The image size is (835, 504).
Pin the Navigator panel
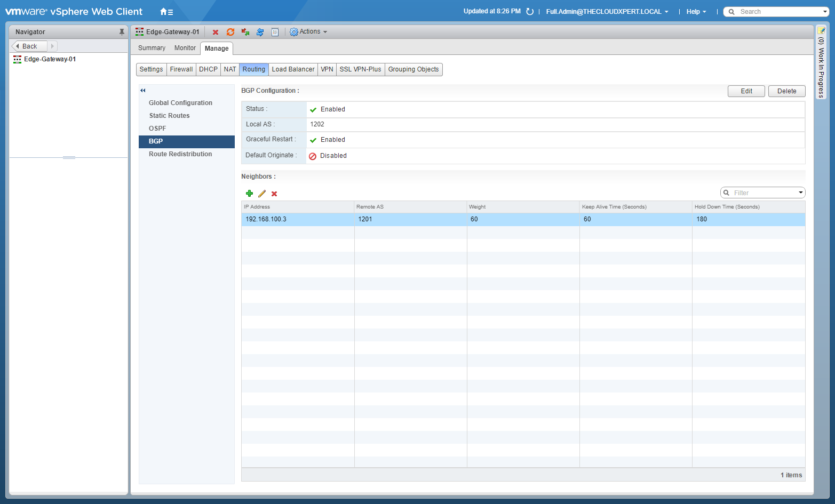point(122,32)
